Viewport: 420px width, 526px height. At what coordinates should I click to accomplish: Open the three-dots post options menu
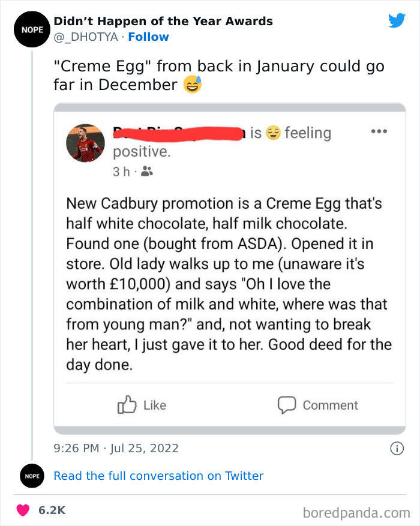click(x=379, y=131)
